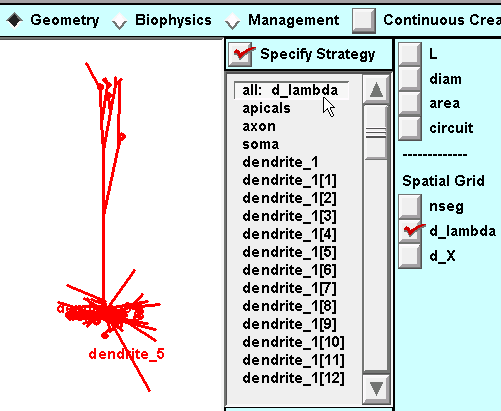Enable the d_X spatial grid checkbox

point(410,256)
